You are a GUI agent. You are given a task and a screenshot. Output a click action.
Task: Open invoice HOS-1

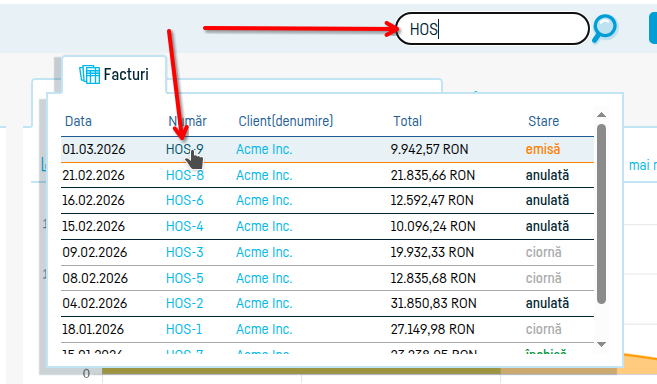184,330
